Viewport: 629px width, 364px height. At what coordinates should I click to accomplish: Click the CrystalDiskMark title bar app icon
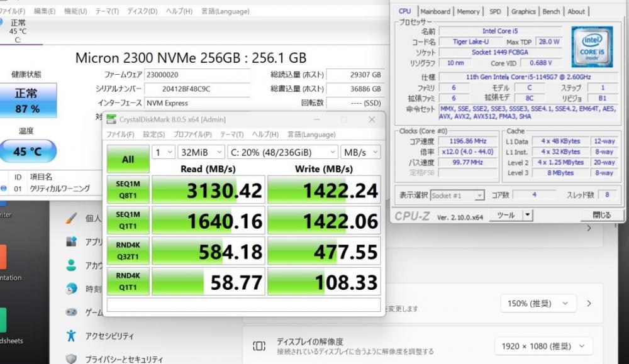point(111,119)
